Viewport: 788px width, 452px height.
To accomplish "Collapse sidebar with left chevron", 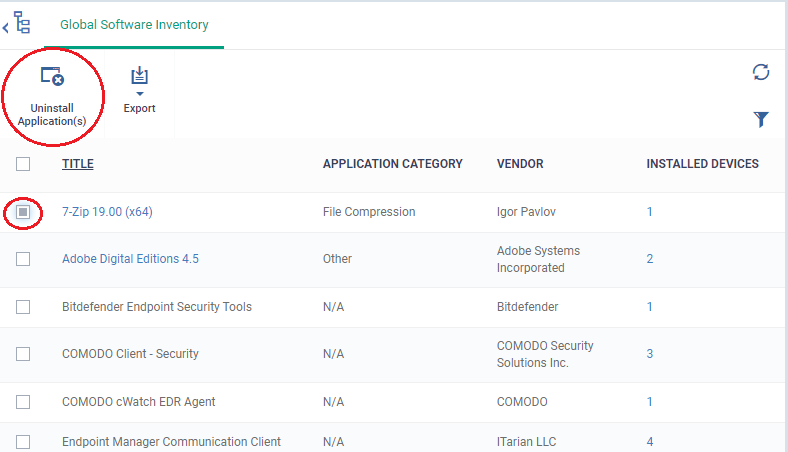I will point(6,27).
